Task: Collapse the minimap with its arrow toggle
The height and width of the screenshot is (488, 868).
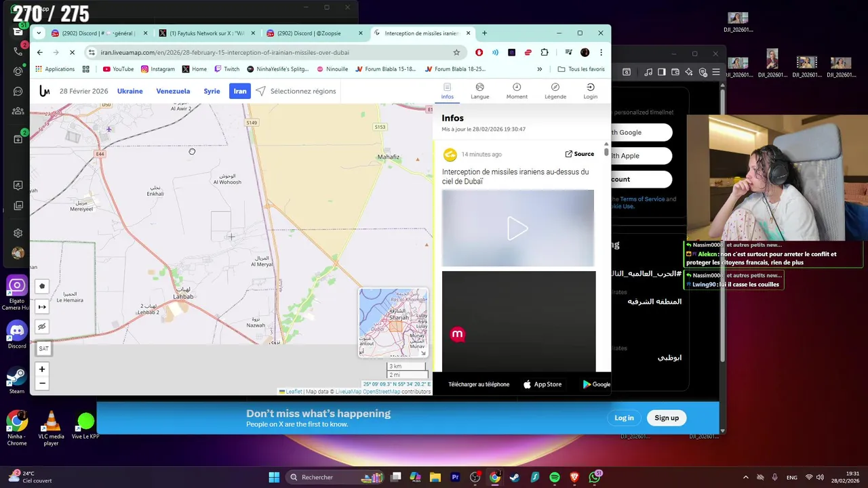Action: [423, 353]
